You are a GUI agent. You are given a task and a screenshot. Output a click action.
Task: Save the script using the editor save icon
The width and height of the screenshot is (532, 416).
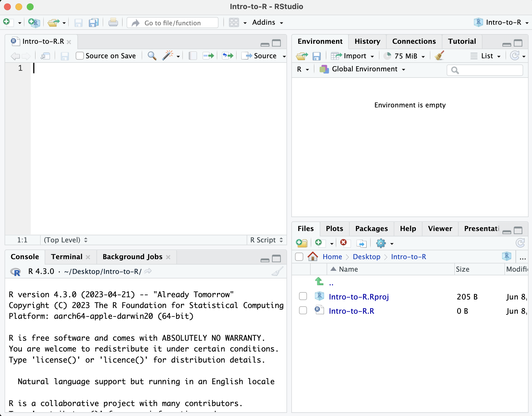pyautogui.click(x=65, y=56)
